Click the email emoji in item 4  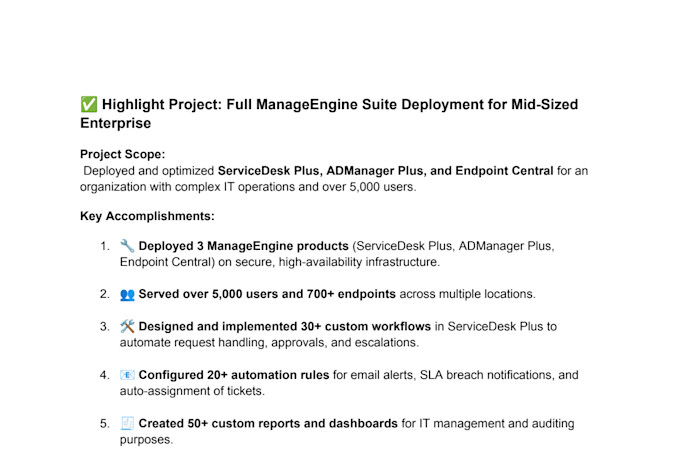point(127,375)
